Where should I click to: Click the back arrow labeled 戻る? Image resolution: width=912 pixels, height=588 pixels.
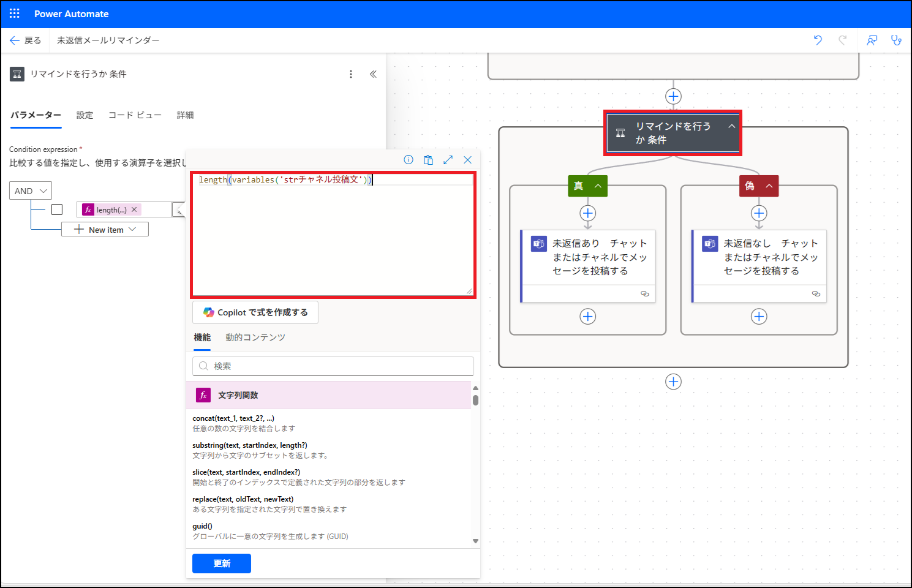coord(15,40)
